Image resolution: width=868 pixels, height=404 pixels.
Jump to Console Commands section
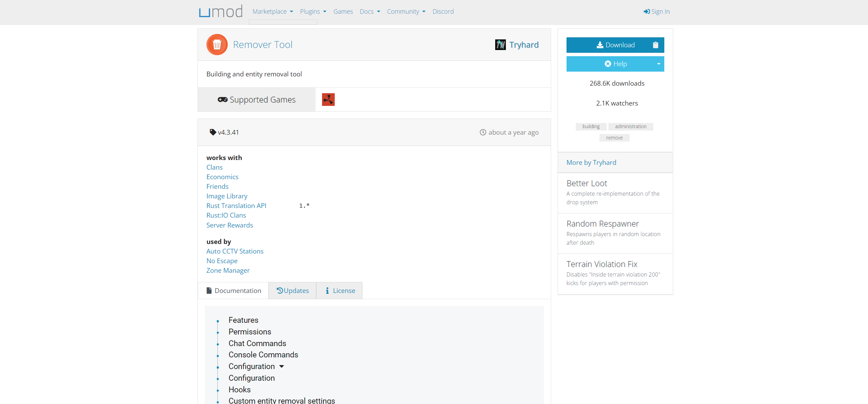click(x=263, y=355)
